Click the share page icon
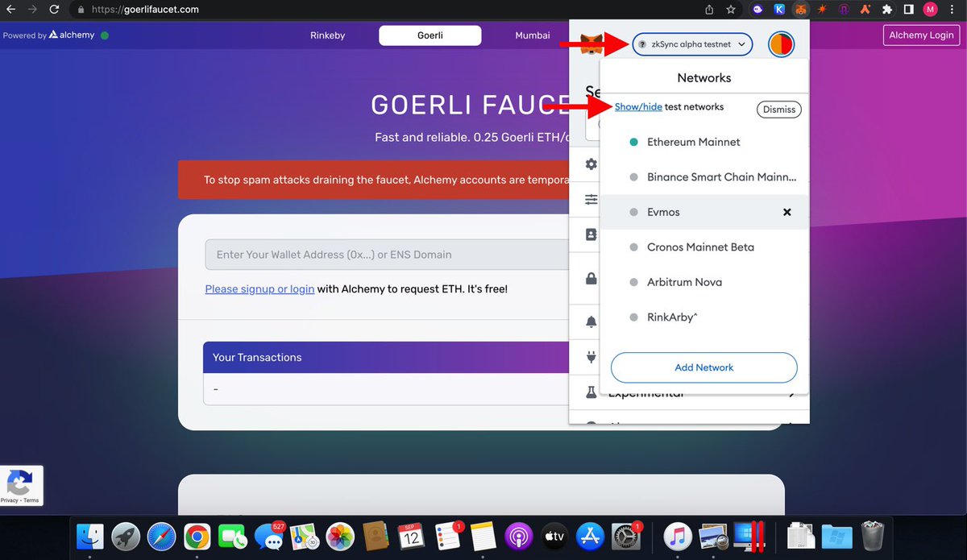Image resolution: width=967 pixels, height=560 pixels. (709, 10)
